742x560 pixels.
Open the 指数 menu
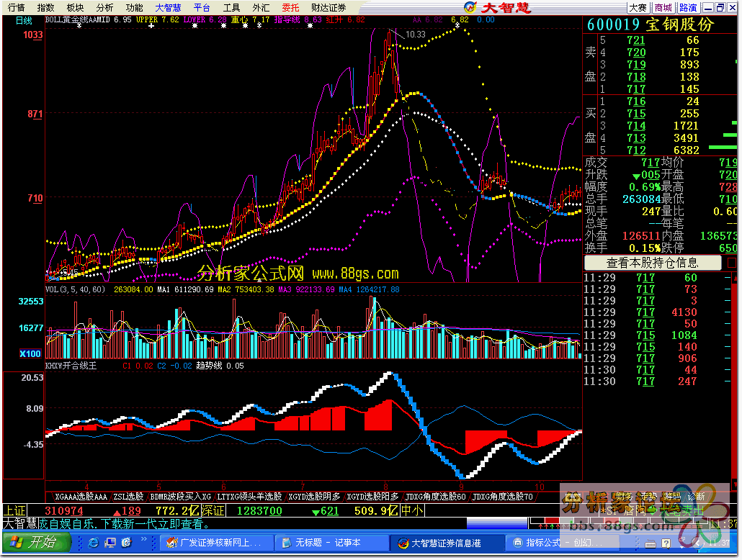point(45,8)
